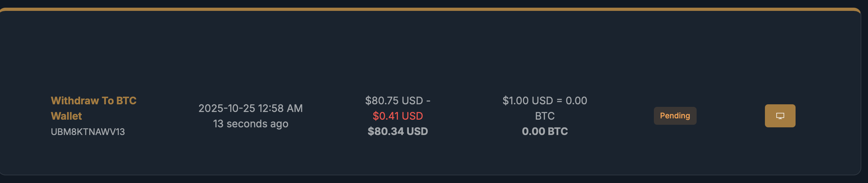
Task: Click the BTC unit under the rate
Action: pyautogui.click(x=544, y=116)
